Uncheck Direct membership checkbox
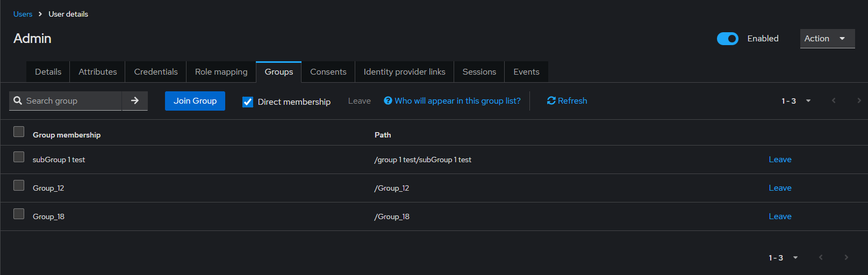This screenshot has height=275, width=868. point(248,102)
